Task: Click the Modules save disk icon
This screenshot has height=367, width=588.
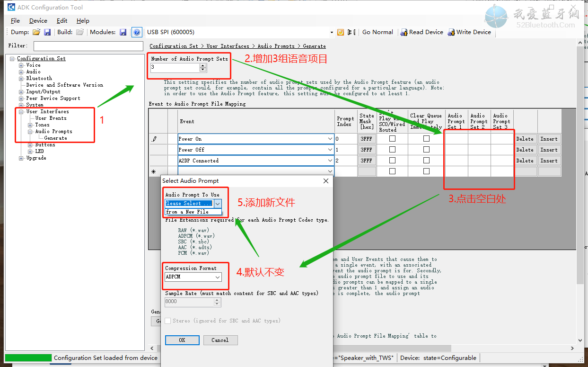Action: [x=123, y=32]
